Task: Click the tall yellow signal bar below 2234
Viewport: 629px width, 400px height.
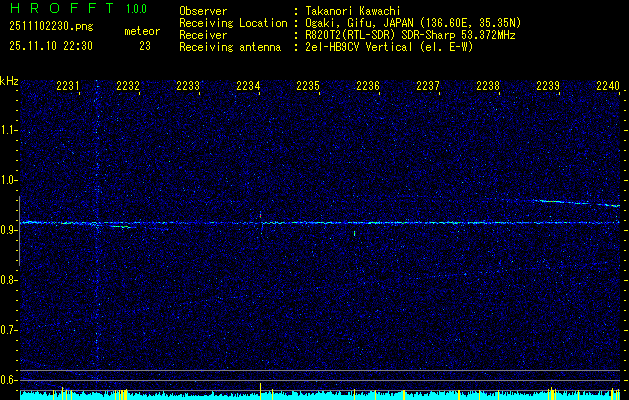Action: [x=260, y=391]
